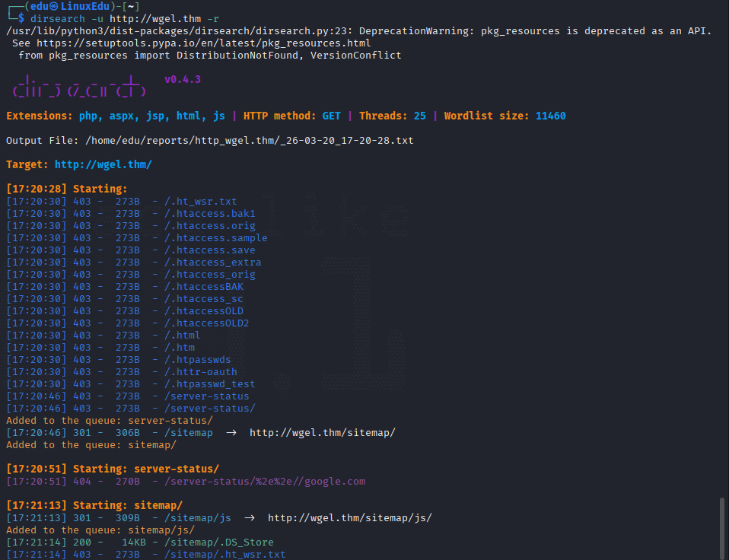
Task: Click the 404 status code
Action: point(82,482)
